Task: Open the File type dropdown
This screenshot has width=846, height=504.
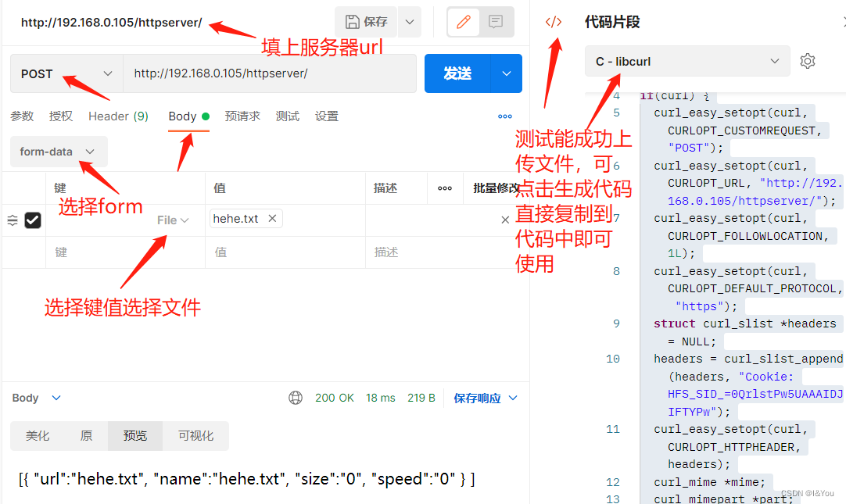Action: pos(173,220)
